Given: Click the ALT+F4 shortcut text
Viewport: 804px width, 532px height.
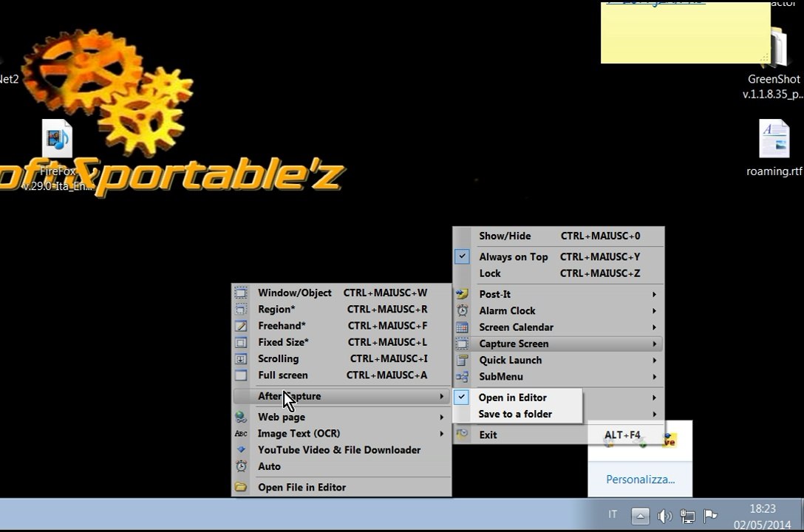Looking at the screenshot, I should (x=622, y=434).
